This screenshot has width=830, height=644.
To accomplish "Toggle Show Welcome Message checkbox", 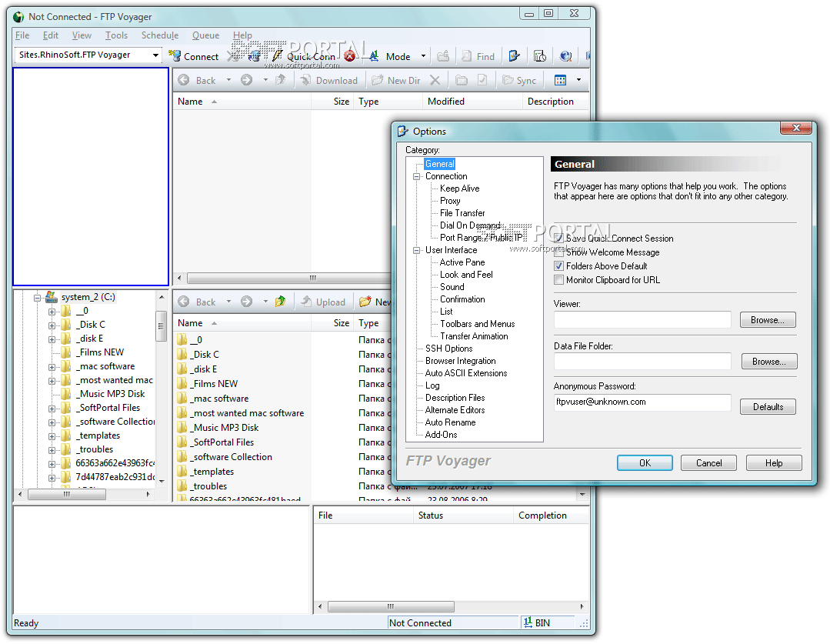I will (558, 252).
